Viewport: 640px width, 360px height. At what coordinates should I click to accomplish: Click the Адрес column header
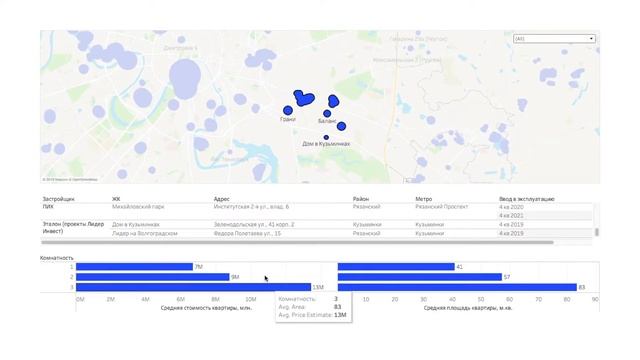(x=222, y=199)
